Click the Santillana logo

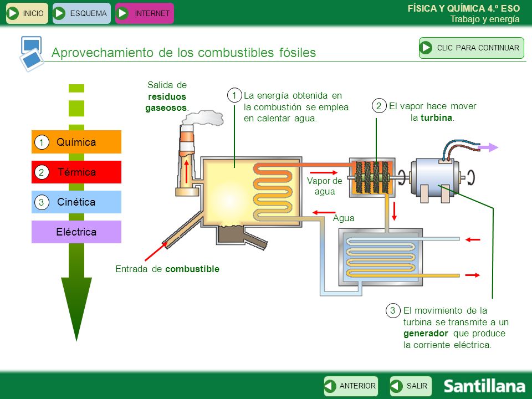[484, 386]
